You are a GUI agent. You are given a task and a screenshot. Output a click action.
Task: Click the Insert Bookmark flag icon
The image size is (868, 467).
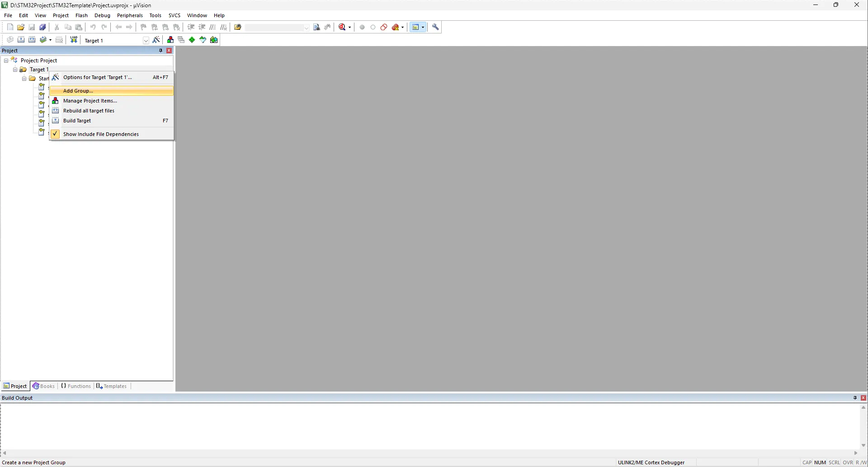(144, 27)
